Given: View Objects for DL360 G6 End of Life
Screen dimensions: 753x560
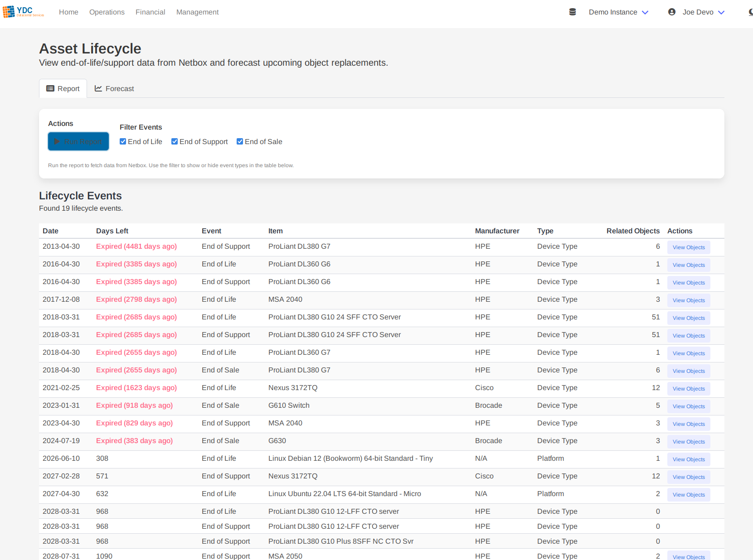Looking at the screenshot, I should 689,265.
